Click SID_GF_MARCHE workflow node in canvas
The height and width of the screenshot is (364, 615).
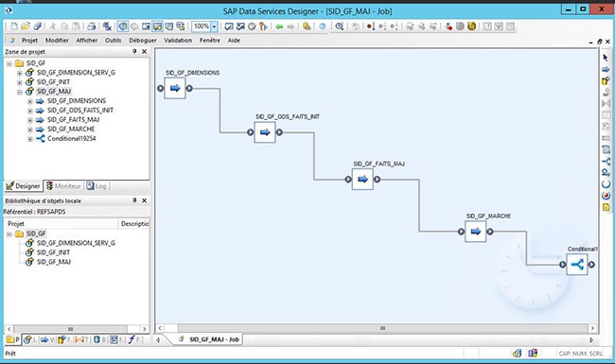click(475, 232)
